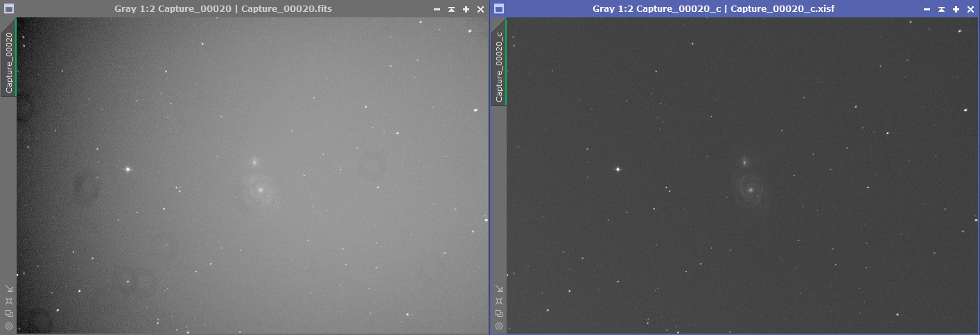
Task: Close the Capture_00020.fits window
Action: (x=480, y=9)
